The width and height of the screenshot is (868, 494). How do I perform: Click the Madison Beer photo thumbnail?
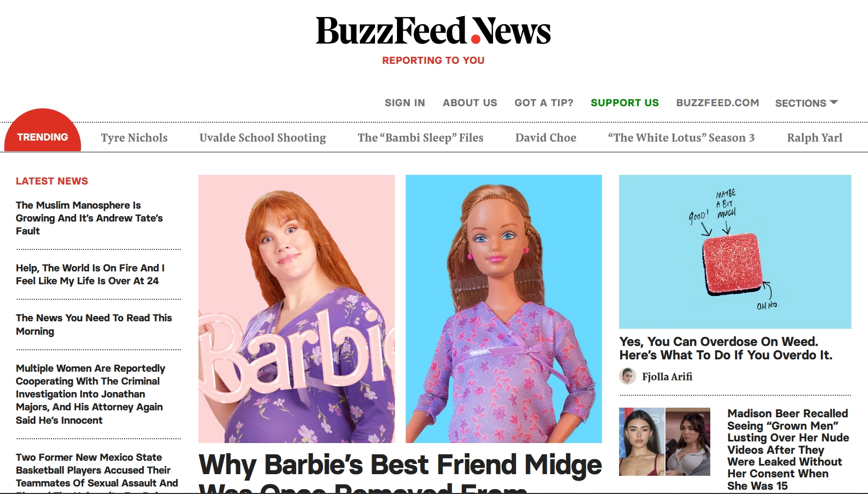[665, 441]
